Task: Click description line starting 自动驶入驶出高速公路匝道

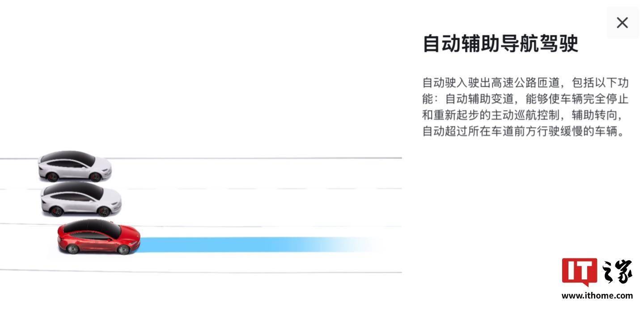Action: [525, 82]
